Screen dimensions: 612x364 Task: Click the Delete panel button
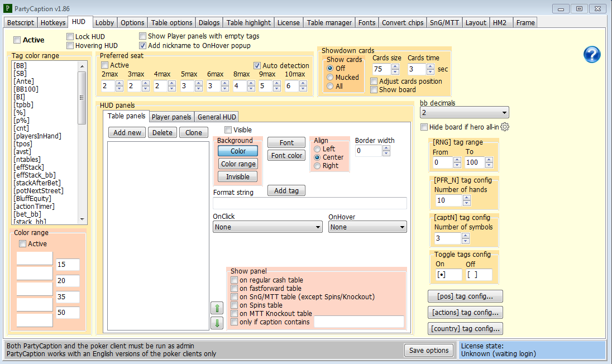point(162,133)
